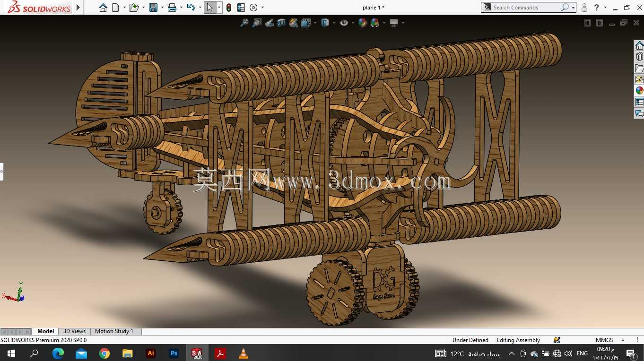Click the search magnifier in Search Commands
The image size is (644, 361).
pyautogui.click(x=565, y=8)
